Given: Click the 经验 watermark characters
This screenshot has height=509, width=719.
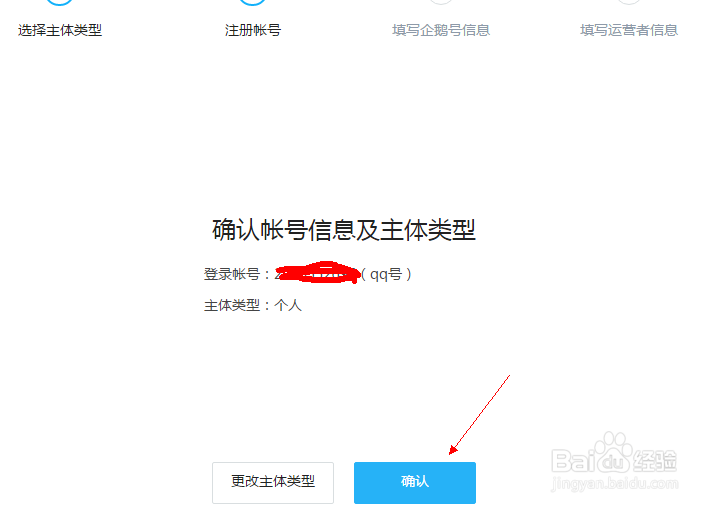Looking at the screenshot, I should point(655,460).
